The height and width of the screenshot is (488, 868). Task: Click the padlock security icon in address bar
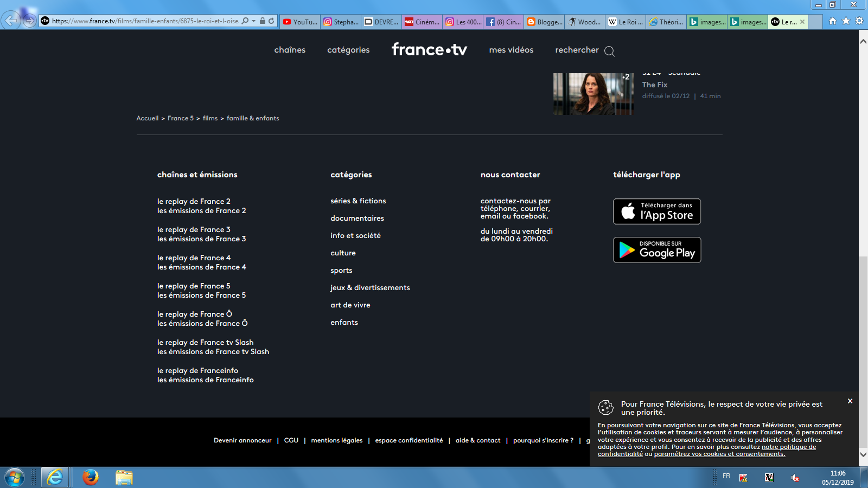(x=263, y=21)
